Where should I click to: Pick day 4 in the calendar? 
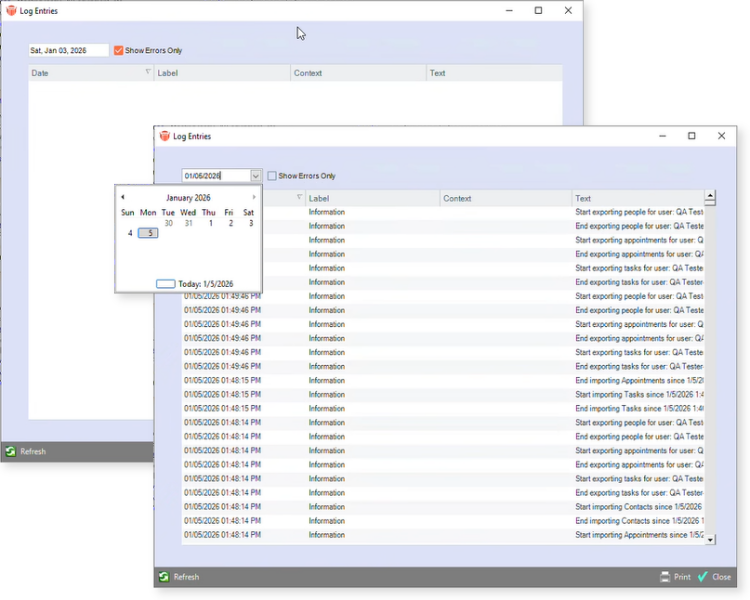tap(130, 233)
